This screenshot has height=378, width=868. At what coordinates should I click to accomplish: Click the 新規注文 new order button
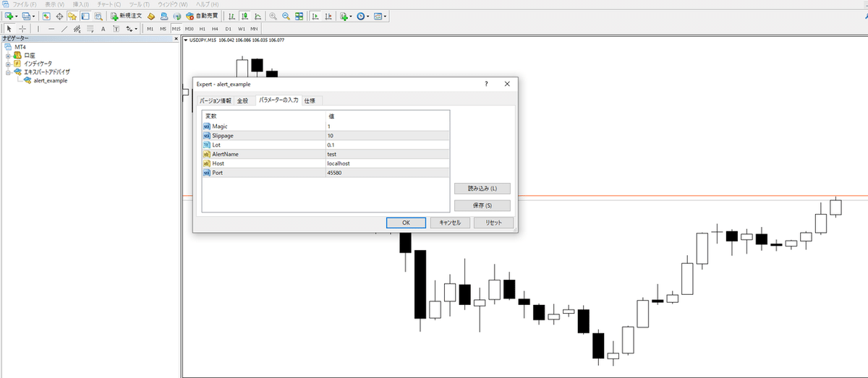click(x=126, y=16)
